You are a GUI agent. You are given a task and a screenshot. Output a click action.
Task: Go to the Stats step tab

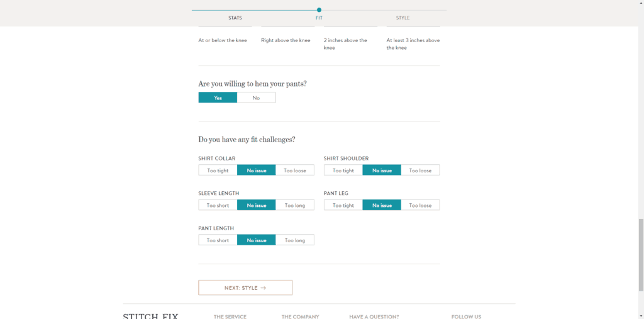point(235,18)
